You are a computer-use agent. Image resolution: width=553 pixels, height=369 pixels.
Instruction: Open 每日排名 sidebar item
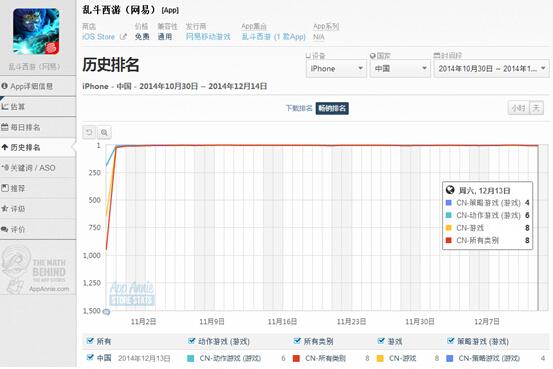tap(38, 127)
